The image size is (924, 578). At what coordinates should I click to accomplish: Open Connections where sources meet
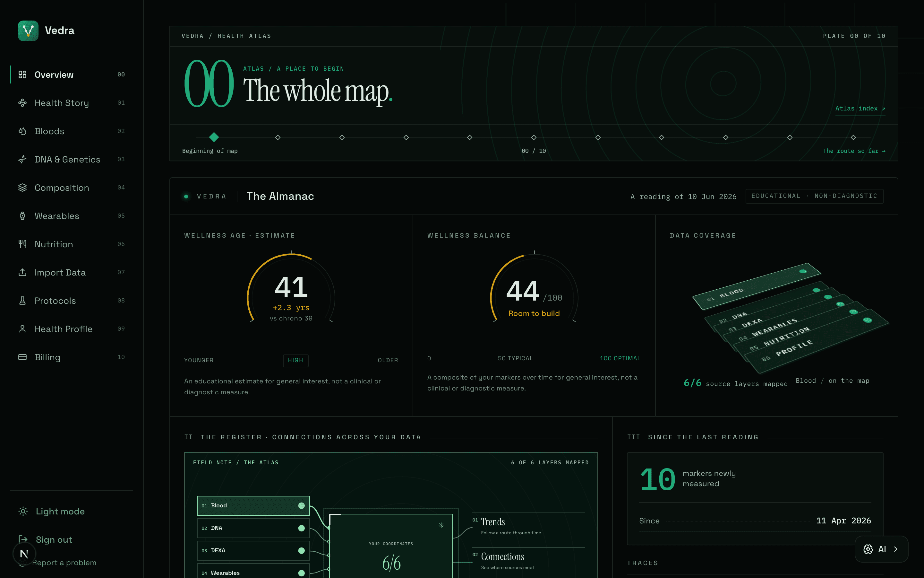[x=528, y=561]
